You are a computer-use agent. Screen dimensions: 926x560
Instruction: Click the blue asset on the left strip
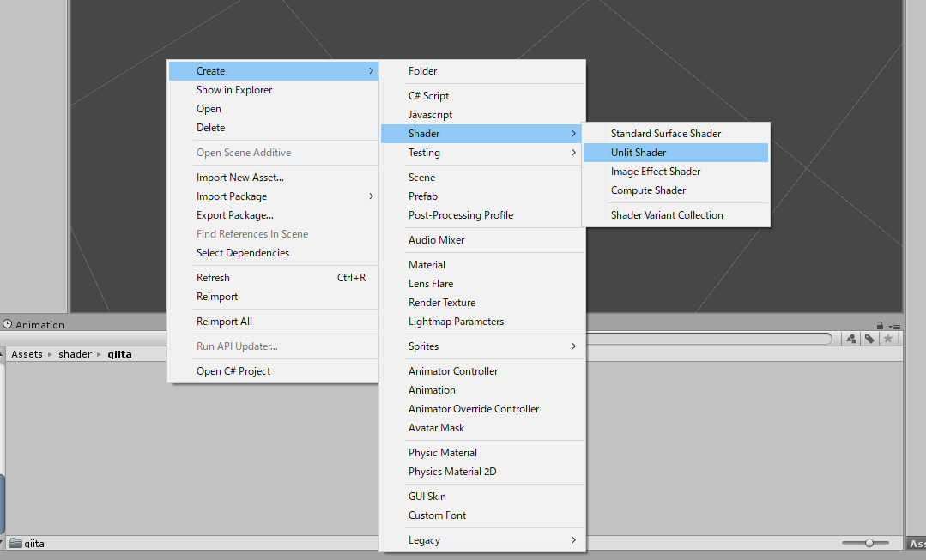(x=3, y=504)
